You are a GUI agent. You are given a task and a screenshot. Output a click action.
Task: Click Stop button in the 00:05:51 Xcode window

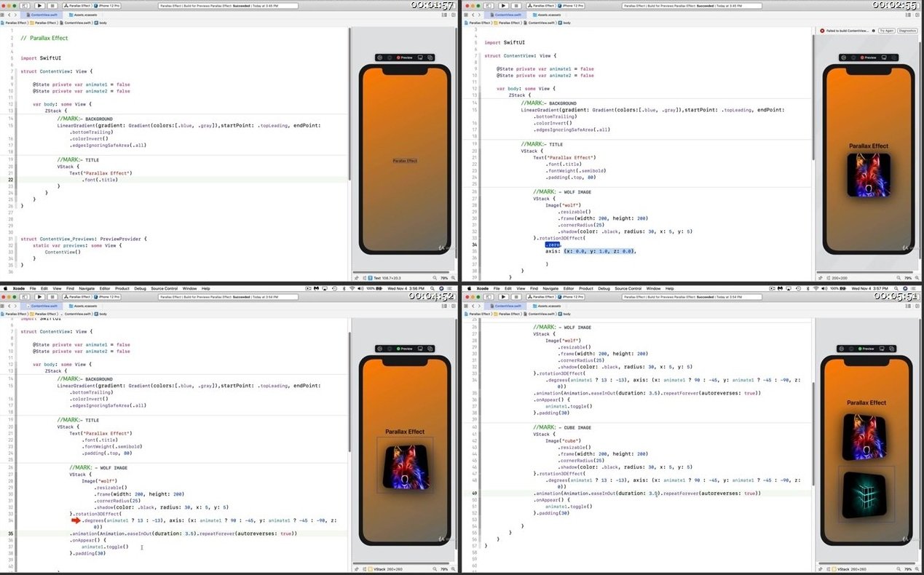pos(516,296)
